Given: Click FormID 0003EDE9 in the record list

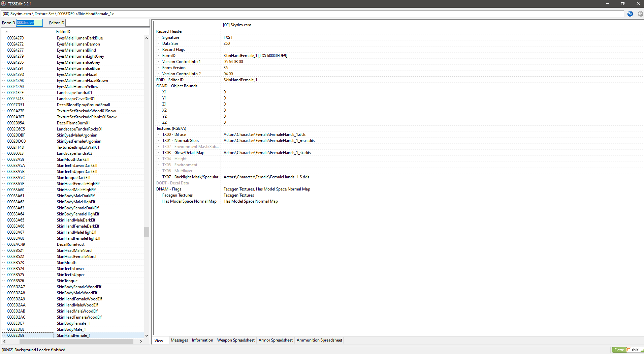Looking at the screenshot, I should click(x=16, y=335).
